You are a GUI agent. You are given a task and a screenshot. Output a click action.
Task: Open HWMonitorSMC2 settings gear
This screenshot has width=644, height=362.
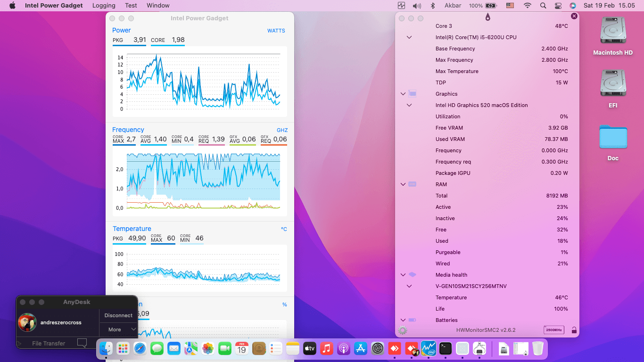(x=402, y=330)
